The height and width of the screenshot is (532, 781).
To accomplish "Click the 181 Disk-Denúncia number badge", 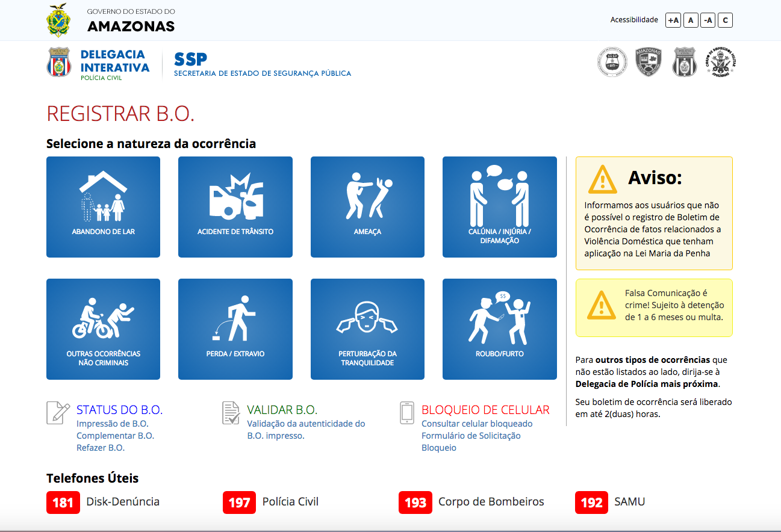I will pos(63,503).
